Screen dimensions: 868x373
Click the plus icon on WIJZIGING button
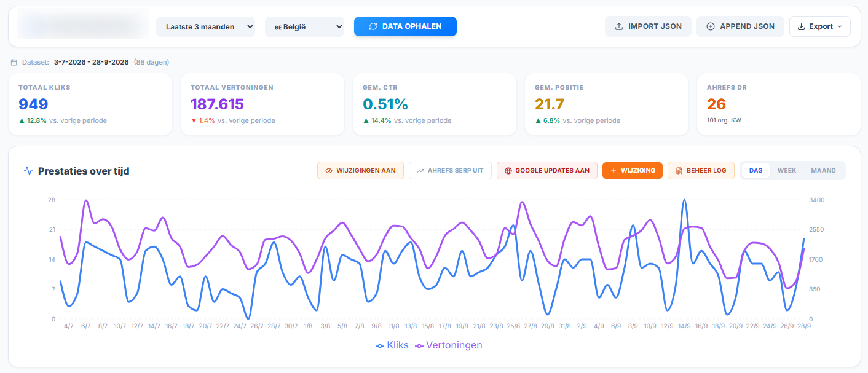(614, 171)
